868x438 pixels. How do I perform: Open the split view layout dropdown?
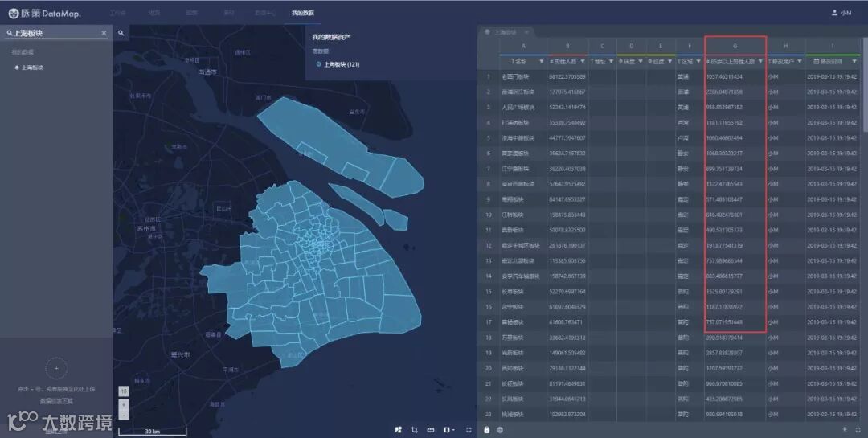pos(449,430)
